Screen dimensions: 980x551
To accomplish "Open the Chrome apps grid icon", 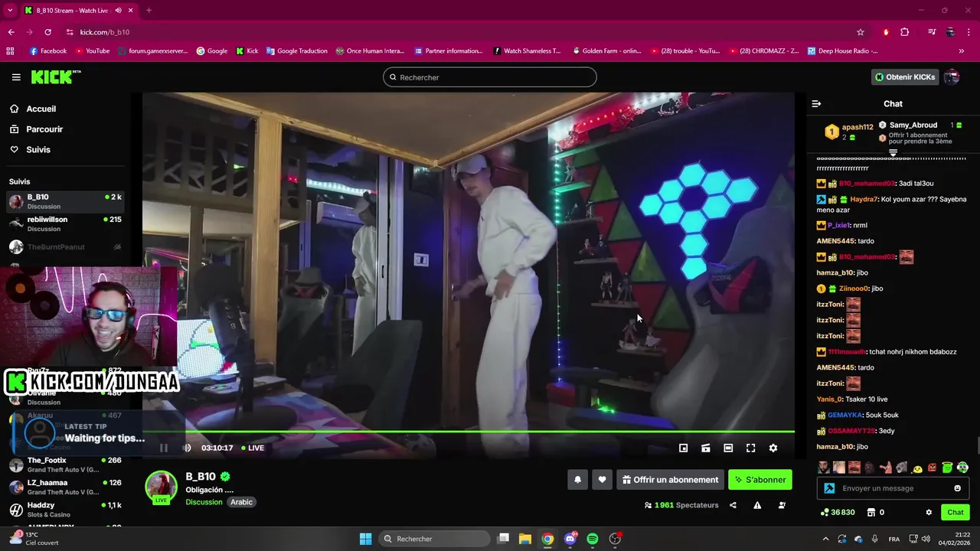I will click(10, 51).
